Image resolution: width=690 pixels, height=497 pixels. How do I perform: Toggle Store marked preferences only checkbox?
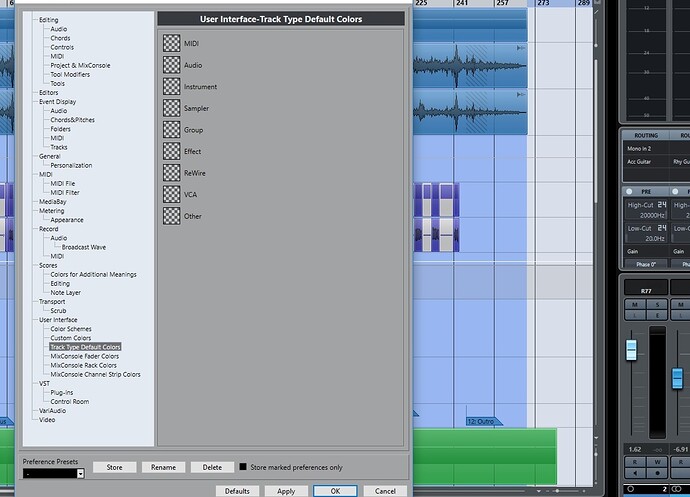pyautogui.click(x=243, y=467)
